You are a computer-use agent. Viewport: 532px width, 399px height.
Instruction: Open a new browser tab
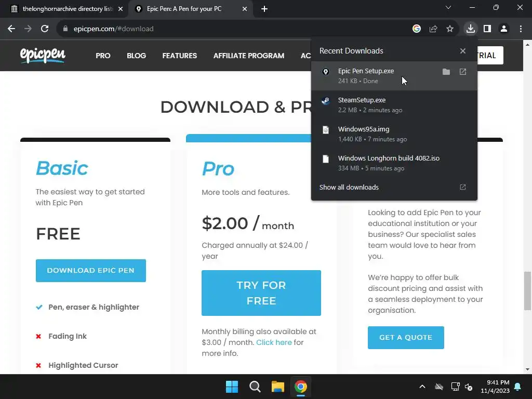coord(264,9)
